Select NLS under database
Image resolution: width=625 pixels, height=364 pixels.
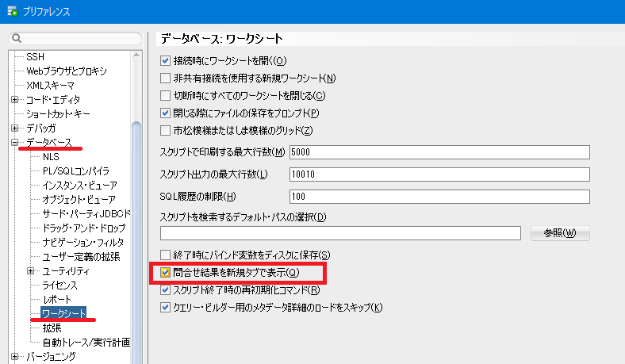(x=51, y=157)
